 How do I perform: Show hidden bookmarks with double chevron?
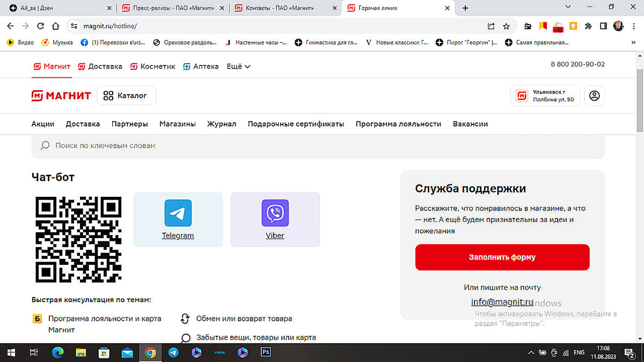tap(633, 42)
